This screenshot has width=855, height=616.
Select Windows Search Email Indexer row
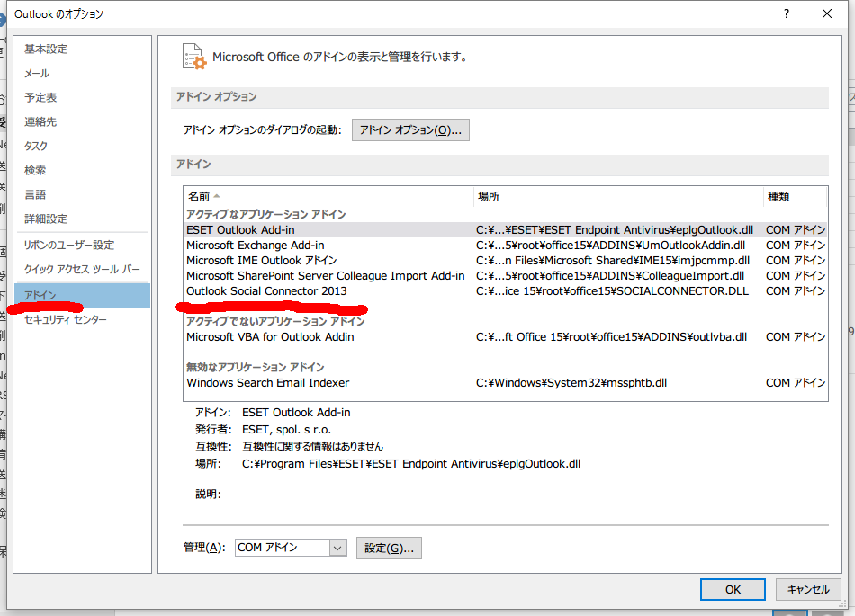(x=506, y=382)
